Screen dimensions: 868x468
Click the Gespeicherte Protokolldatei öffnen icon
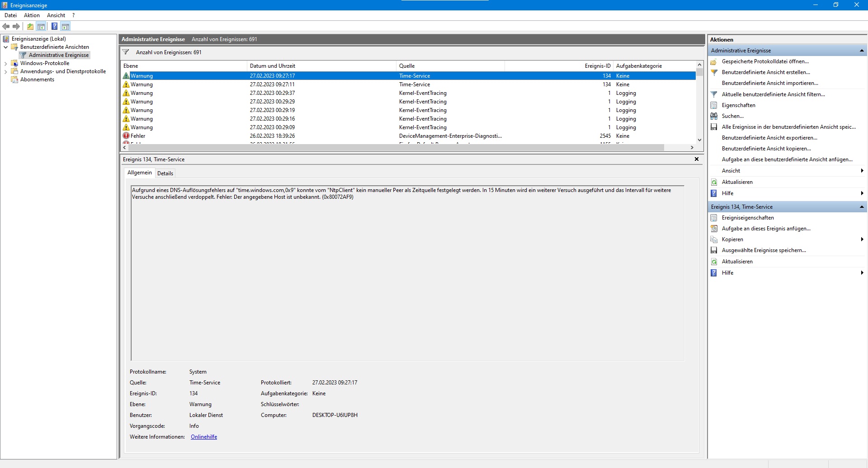pos(714,61)
